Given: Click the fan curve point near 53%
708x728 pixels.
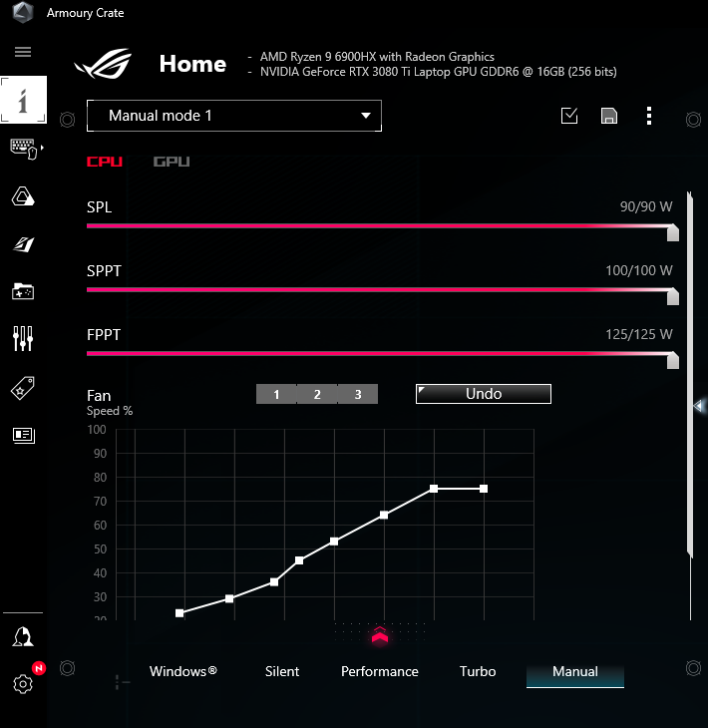Looking at the screenshot, I should pyautogui.click(x=334, y=542).
